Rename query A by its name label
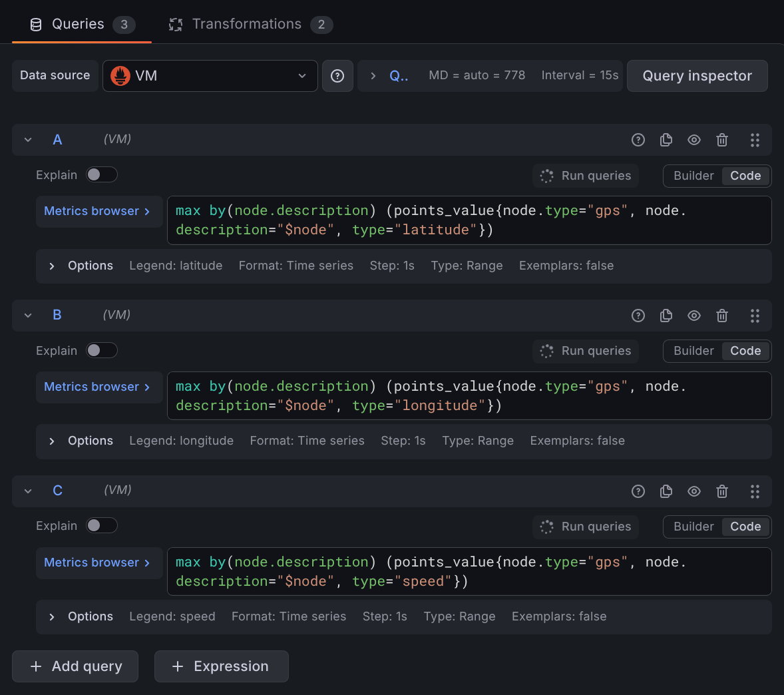This screenshot has width=784, height=695. pos(57,140)
